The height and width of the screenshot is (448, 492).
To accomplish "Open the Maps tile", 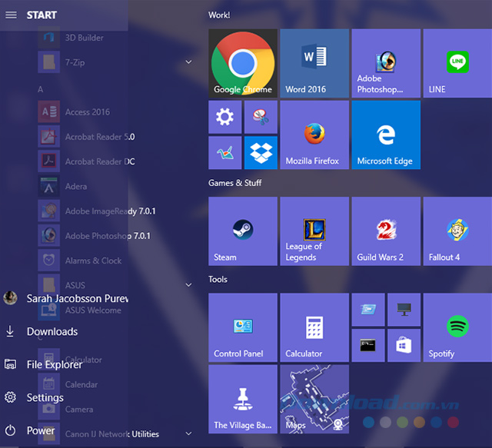I will (314, 399).
